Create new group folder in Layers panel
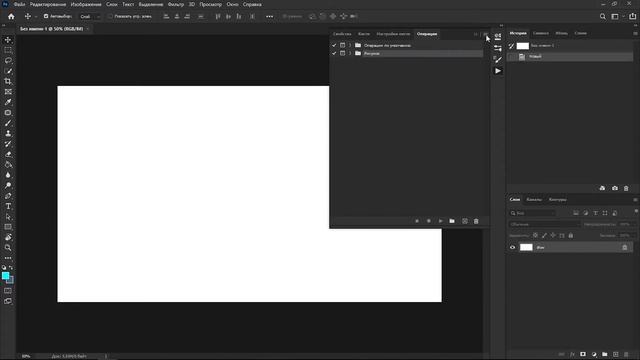640x360 pixels. (x=604, y=354)
